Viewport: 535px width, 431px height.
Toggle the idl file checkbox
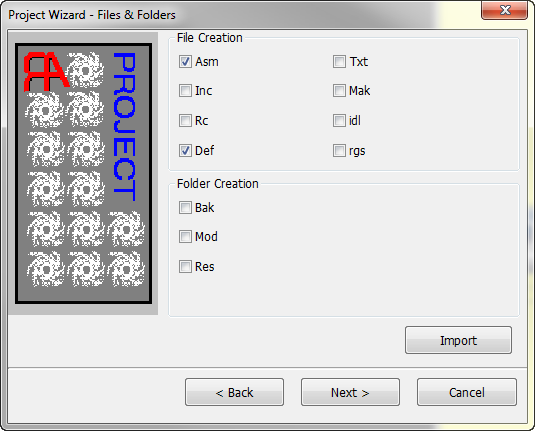coord(339,120)
